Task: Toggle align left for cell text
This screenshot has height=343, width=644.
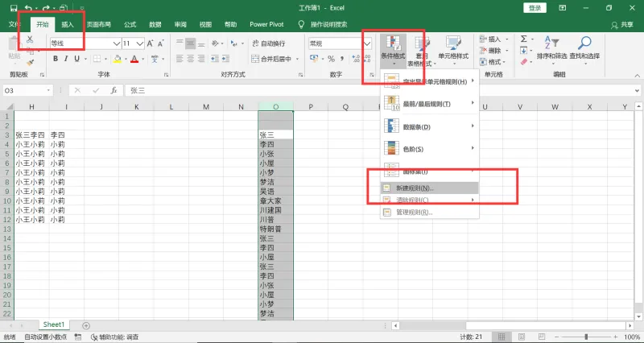Action: (x=180, y=59)
